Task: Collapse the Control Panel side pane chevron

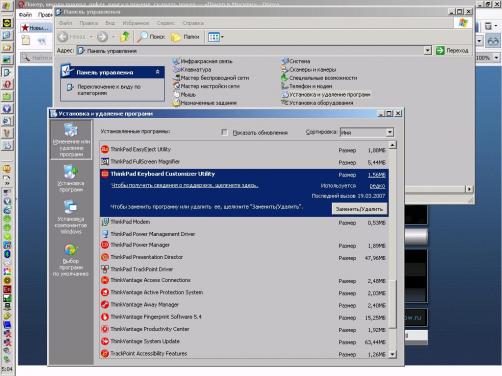Action: point(158,72)
